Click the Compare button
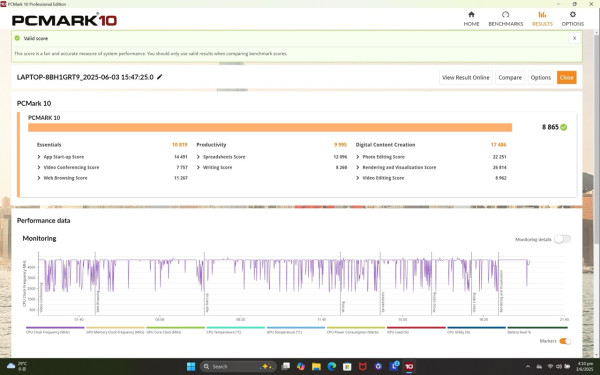The height and width of the screenshot is (375, 600). (x=510, y=77)
